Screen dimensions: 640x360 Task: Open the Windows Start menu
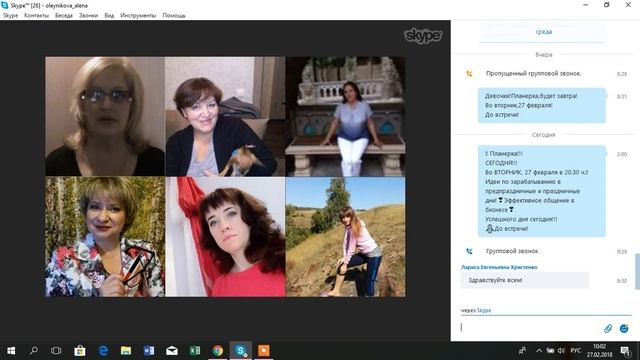[x=11, y=351]
